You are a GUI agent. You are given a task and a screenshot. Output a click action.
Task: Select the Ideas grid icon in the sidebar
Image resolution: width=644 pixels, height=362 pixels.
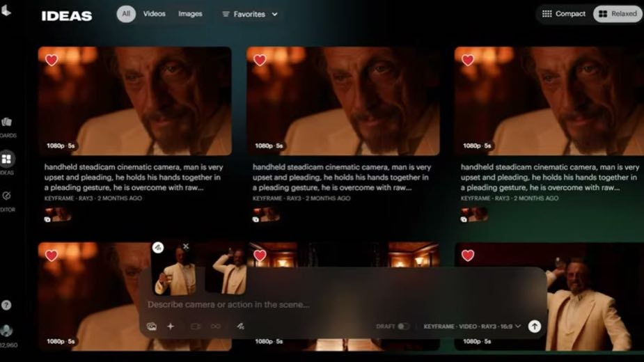point(6,159)
